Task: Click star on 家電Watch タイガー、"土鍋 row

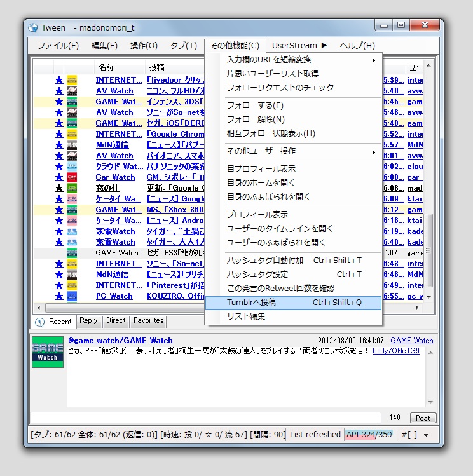Action: (60, 231)
